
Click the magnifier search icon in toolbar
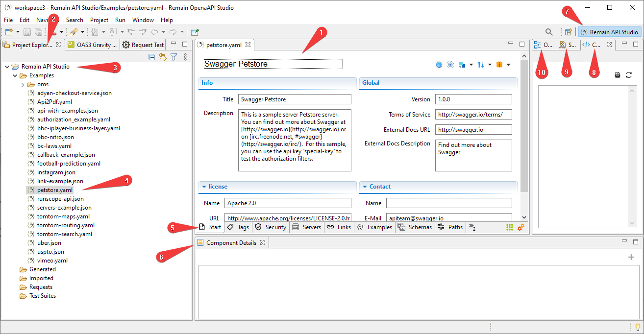pyautogui.click(x=550, y=32)
